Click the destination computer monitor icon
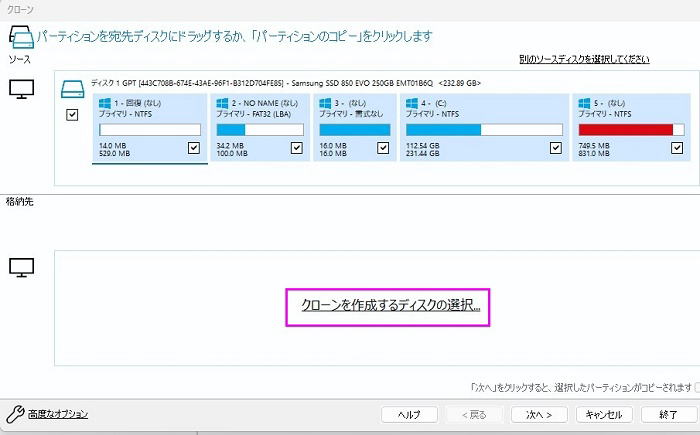The width and height of the screenshot is (700, 435). tap(21, 267)
